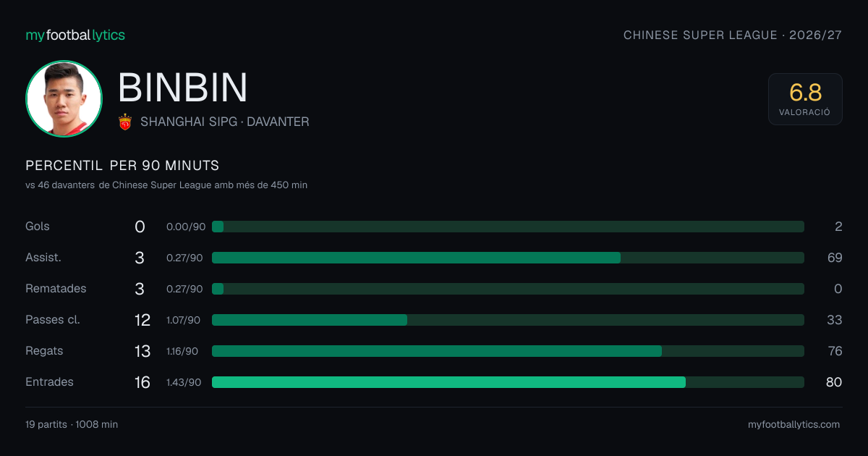The width and height of the screenshot is (868, 456).
Task: Click the Shanghai SIPG · Davanter text
Action: point(225,122)
